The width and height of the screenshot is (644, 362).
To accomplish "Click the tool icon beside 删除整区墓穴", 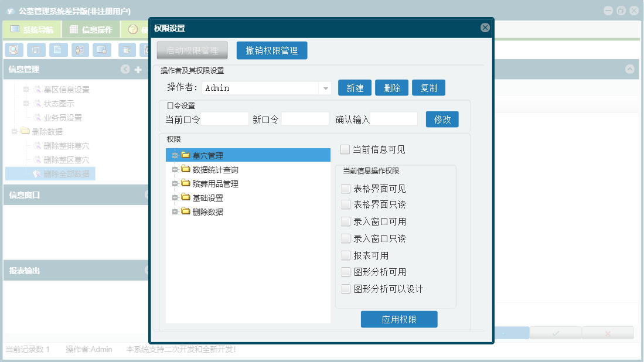I will 38,159.
